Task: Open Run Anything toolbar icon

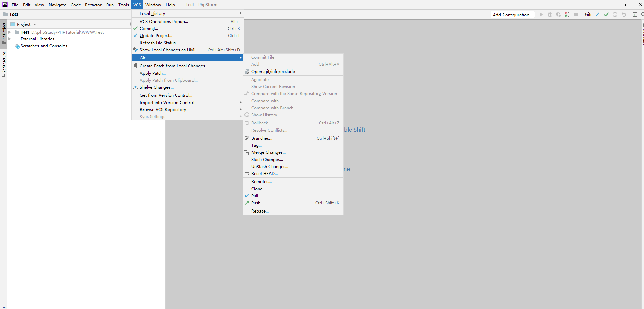Action: tap(635, 15)
